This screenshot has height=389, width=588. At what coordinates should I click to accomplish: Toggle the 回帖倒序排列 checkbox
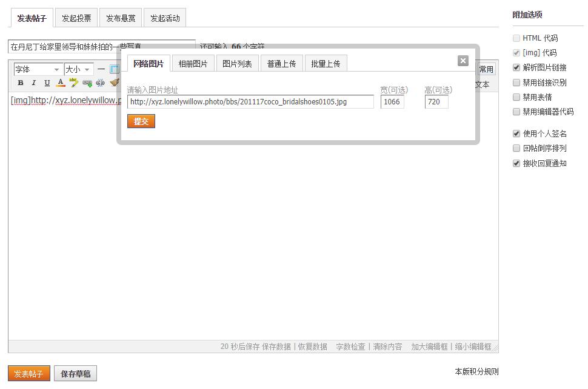pyautogui.click(x=516, y=148)
